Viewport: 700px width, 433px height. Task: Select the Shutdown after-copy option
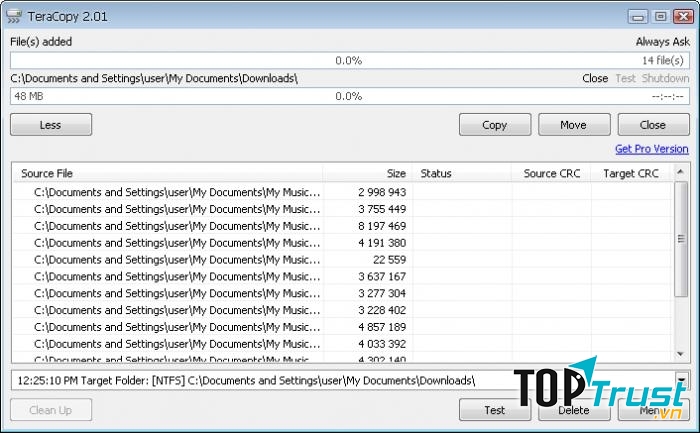(665, 79)
